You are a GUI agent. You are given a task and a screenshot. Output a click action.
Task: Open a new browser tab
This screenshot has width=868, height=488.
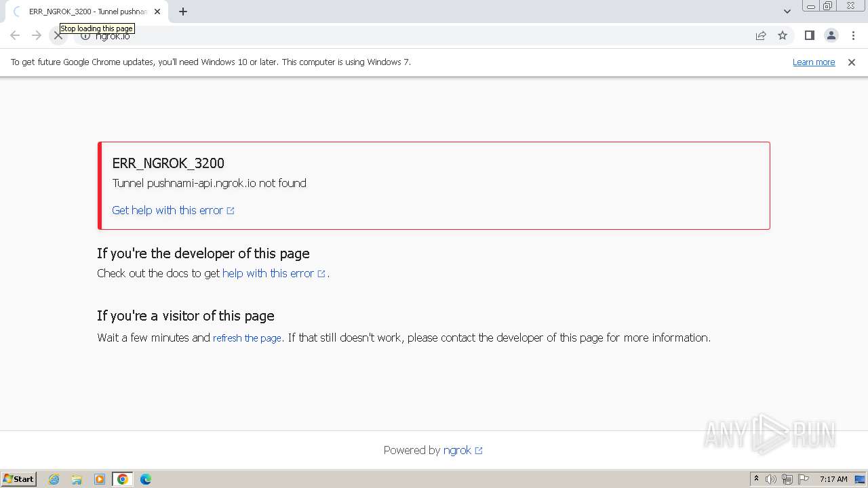(x=183, y=12)
